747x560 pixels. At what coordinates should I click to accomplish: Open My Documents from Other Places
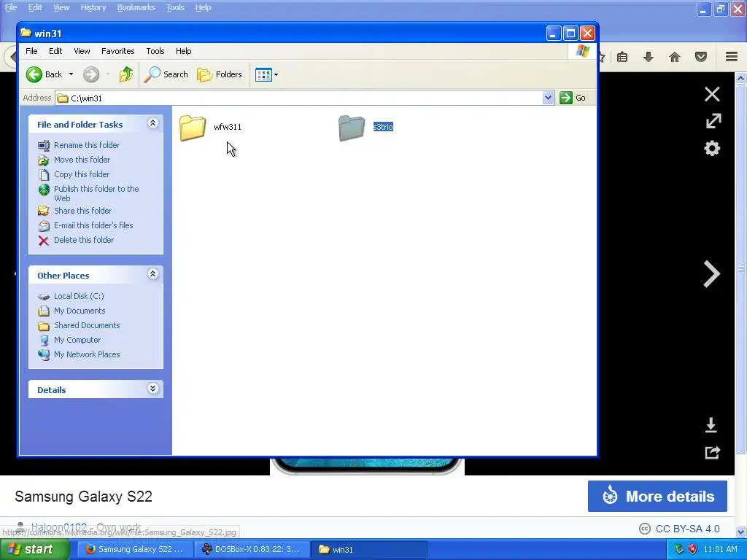click(80, 311)
